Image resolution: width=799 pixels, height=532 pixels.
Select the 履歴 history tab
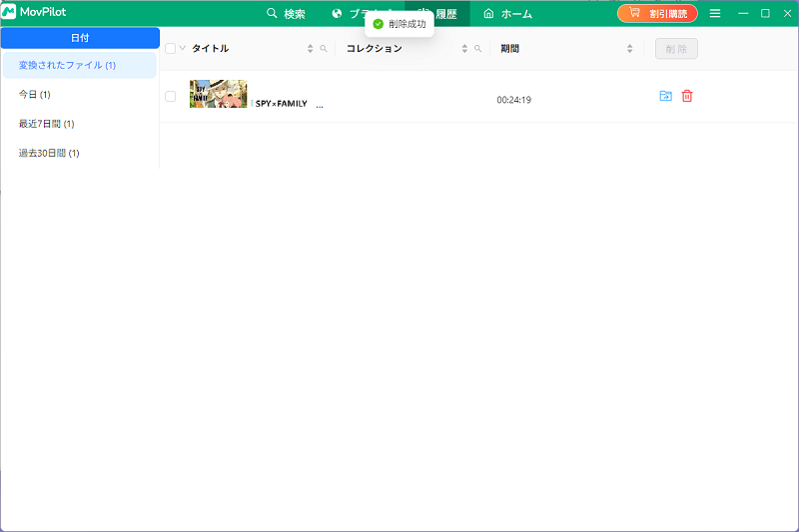pos(437,14)
